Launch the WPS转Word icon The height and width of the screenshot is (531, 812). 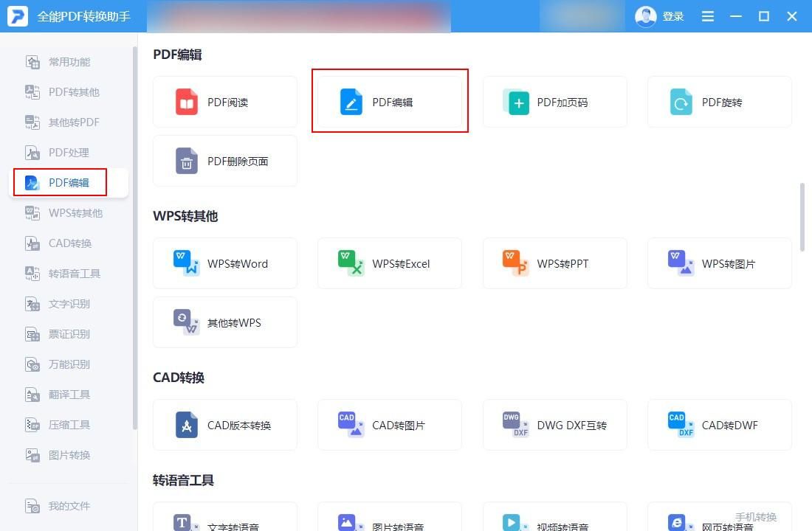[x=187, y=263]
